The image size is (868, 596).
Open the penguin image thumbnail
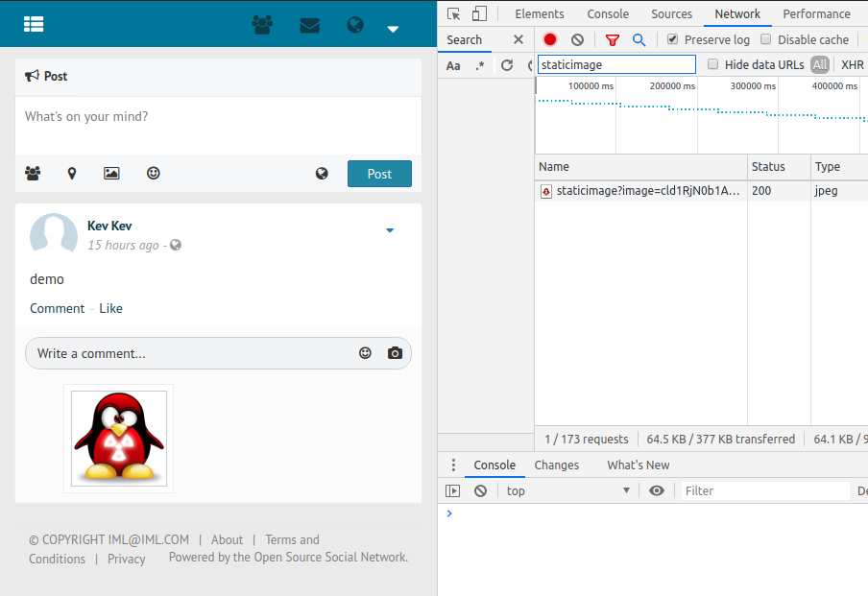(119, 439)
